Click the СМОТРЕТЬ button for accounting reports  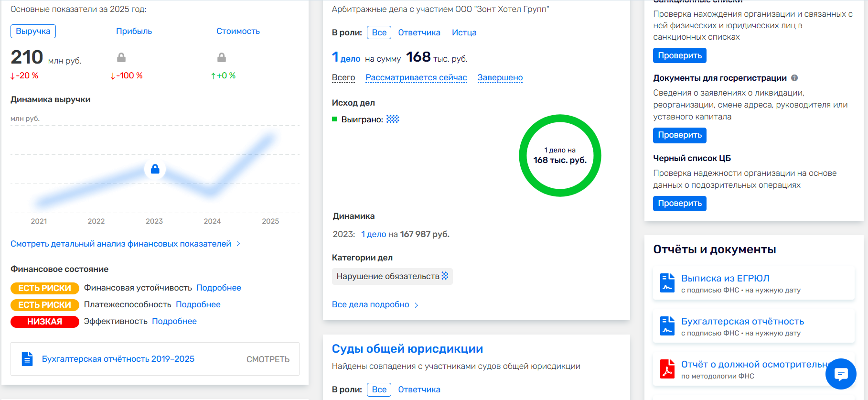(268, 359)
